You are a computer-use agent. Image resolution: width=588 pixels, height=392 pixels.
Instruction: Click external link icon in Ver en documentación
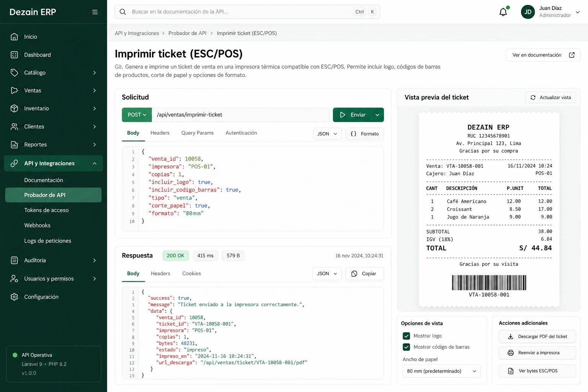(572, 55)
